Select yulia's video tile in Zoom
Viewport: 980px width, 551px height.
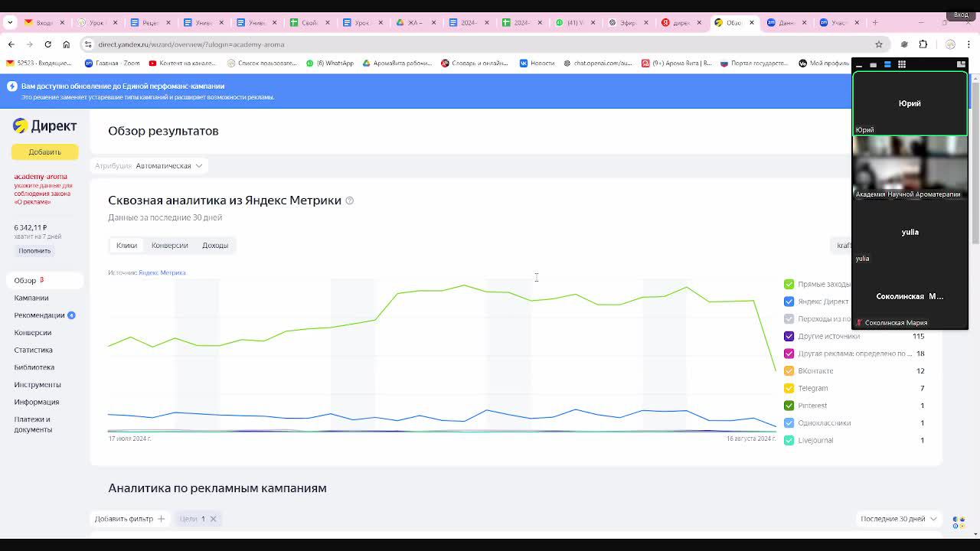click(x=910, y=233)
